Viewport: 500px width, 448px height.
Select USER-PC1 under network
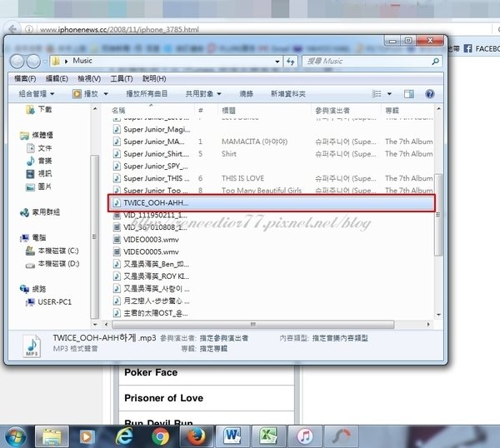[x=49, y=302]
